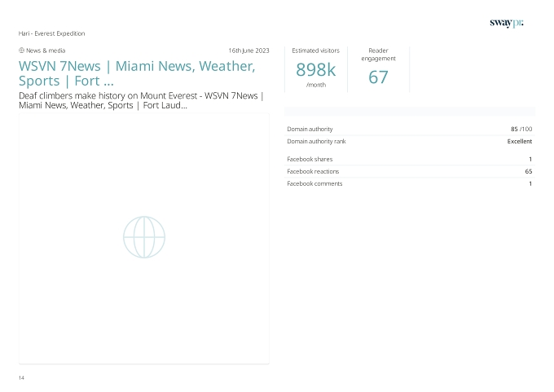Click the Facebook shares value '1'
This screenshot has width=554, height=392.
(x=530, y=159)
